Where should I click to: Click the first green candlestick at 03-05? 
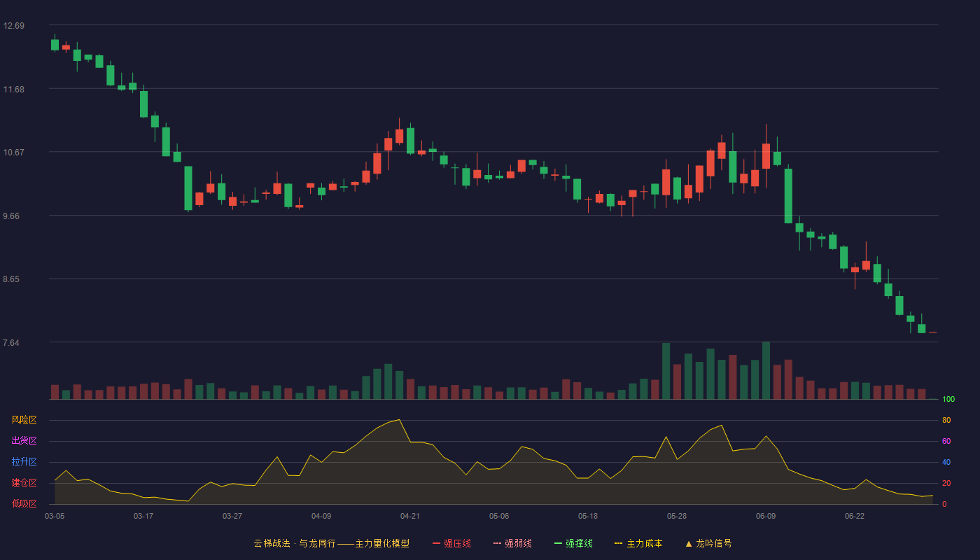55,45
